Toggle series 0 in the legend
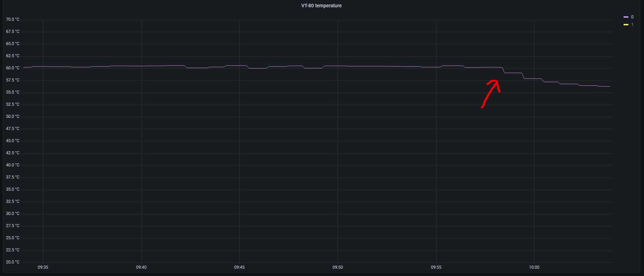 (632, 17)
